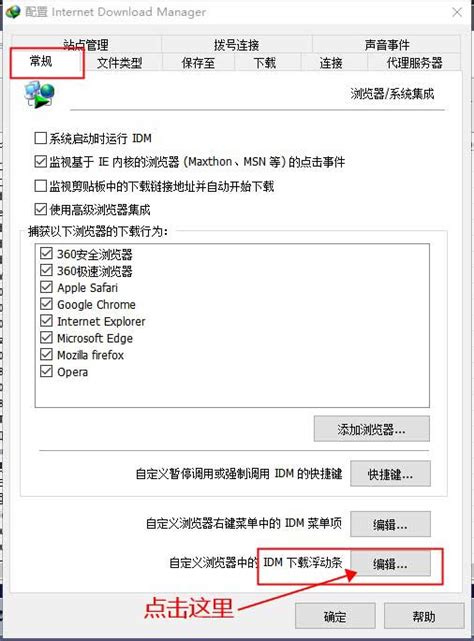This screenshot has height=641, width=474.
Task: Toggle Mozilla firefox capture checkbox
Action: click(x=47, y=354)
